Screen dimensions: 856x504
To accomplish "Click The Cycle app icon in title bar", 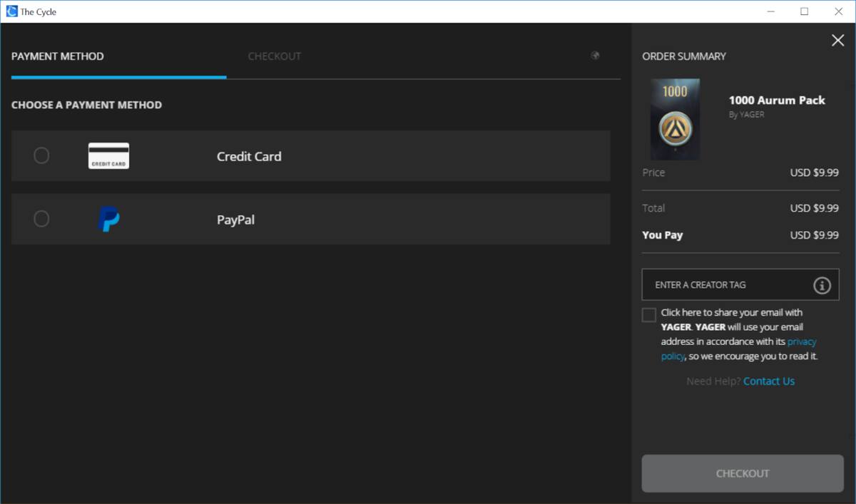I will pyautogui.click(x=11, y=11).
